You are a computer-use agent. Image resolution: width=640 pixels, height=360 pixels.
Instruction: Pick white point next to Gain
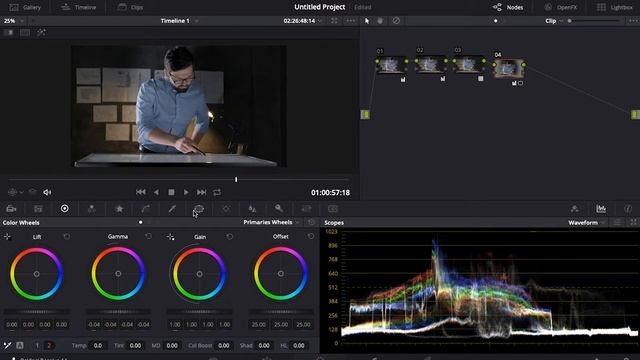[171, 237]
